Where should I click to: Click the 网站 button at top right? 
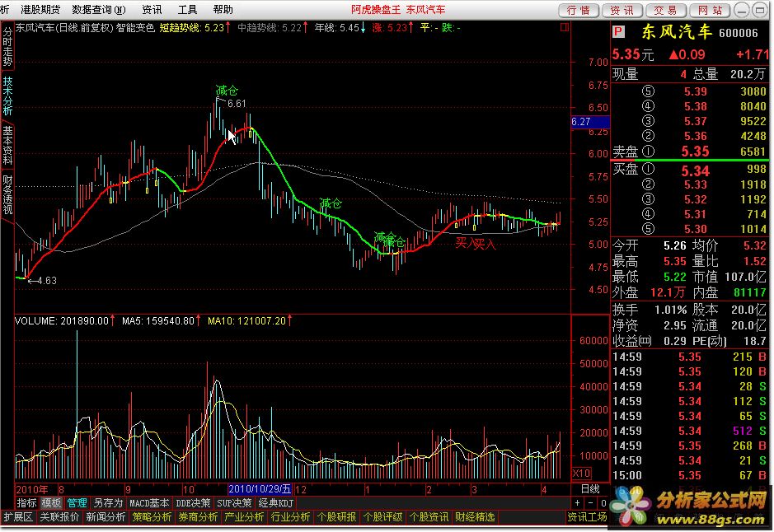[x=711, y=11]
